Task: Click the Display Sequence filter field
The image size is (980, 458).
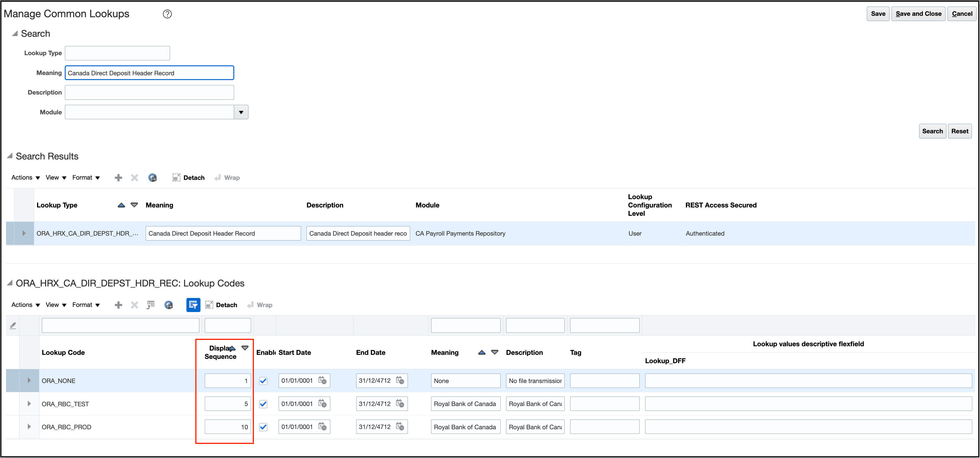Action: point(228,326)
